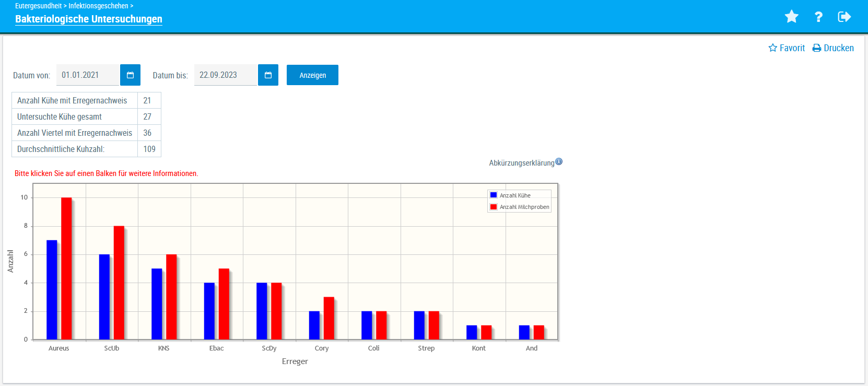Add page to favorites via Favorit link
Viewport: 868px width, 386px height.
(787, 48)
